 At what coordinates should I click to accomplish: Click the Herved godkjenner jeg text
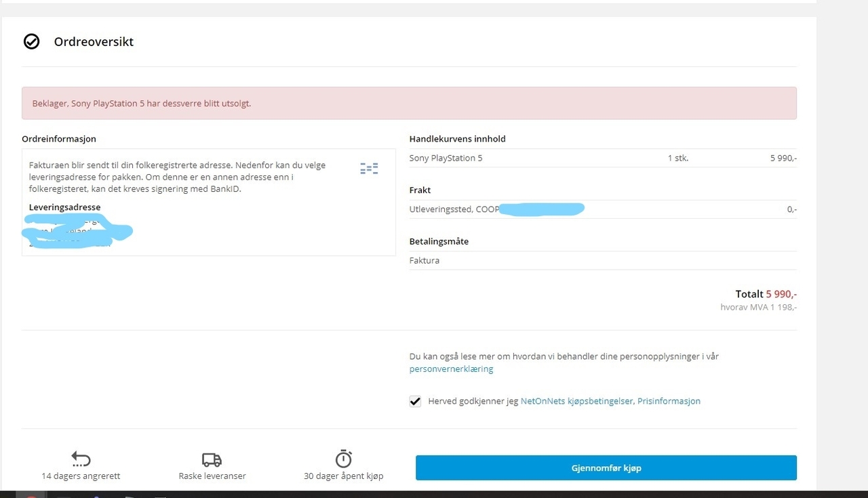[473, 401]
